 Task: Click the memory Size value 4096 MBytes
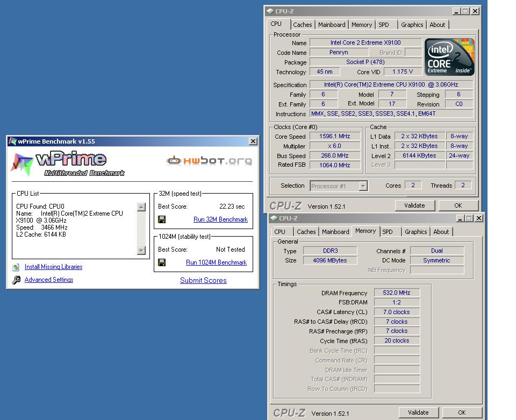point(330,260)
